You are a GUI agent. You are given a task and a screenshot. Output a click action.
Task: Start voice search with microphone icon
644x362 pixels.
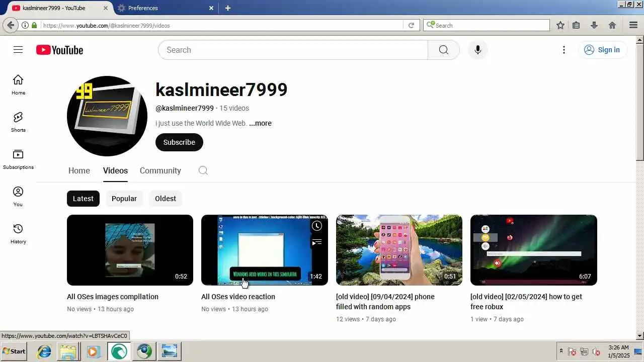[477, 50]
